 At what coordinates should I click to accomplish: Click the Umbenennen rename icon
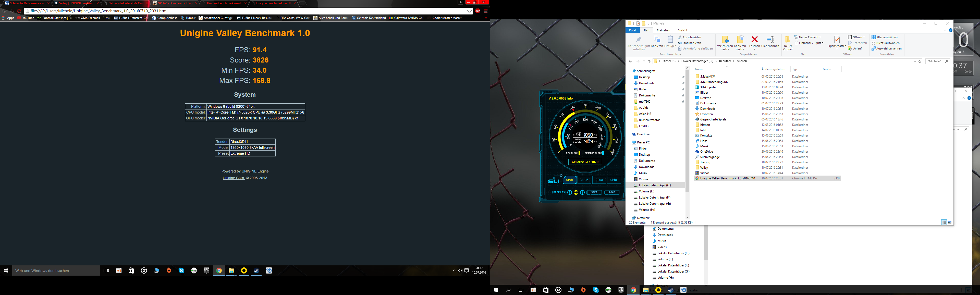coord(770,40)
